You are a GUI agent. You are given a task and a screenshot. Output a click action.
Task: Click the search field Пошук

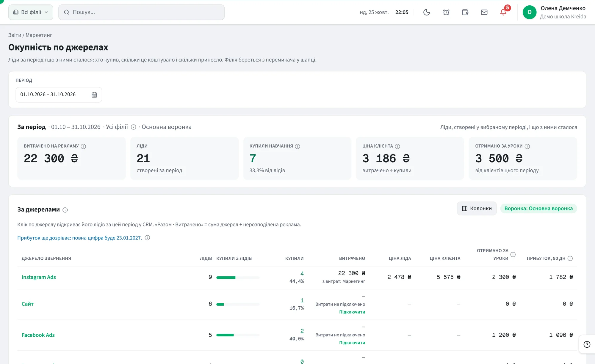coord(141,12)
